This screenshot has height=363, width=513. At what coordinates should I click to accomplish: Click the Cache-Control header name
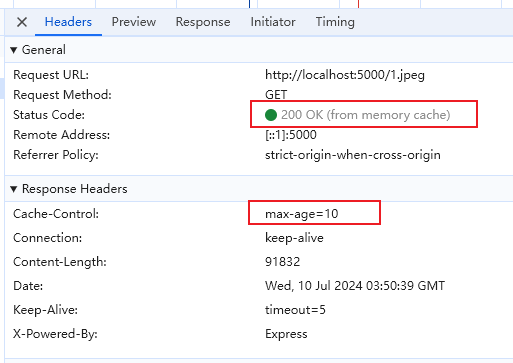(x=56, y=214)
